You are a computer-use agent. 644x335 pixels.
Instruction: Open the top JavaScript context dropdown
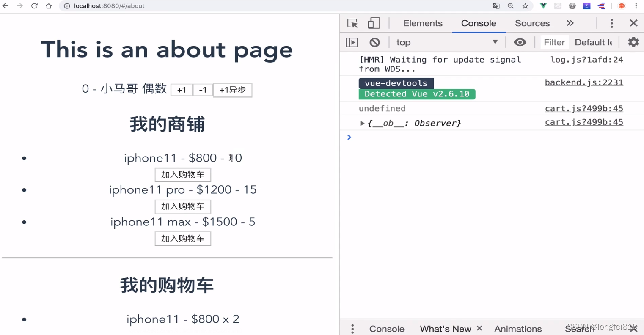(447, 42)
